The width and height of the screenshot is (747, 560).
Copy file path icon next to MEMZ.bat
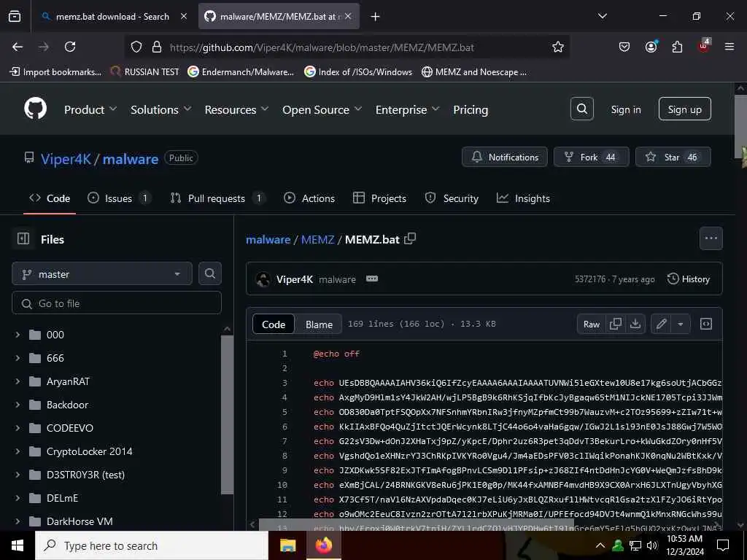click(x=410, y=238)
